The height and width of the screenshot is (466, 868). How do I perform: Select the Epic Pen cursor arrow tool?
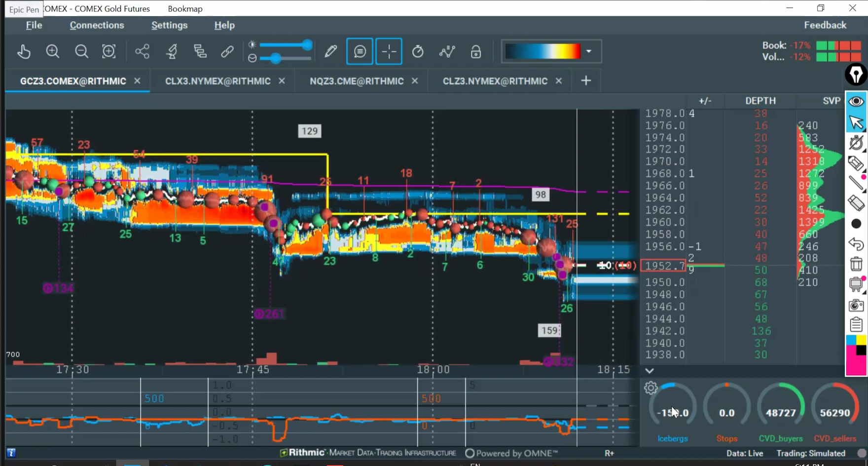(856, 122)
